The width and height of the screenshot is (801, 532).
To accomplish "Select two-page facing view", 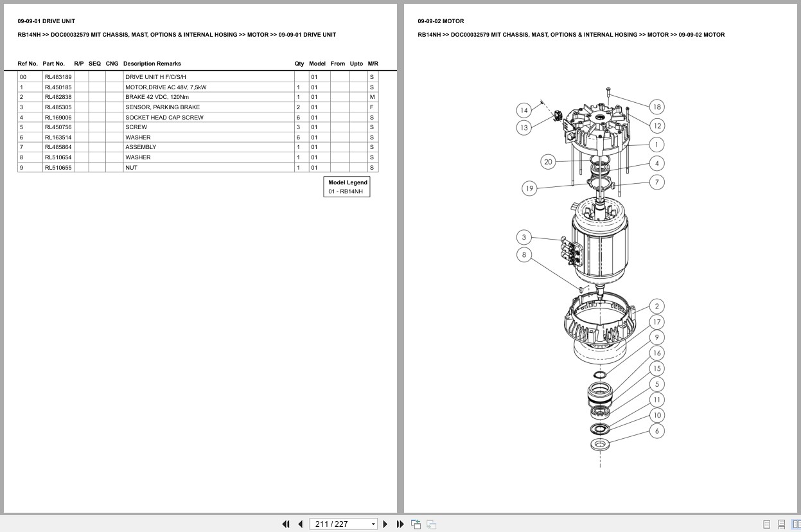I will [x=796, y=524].
